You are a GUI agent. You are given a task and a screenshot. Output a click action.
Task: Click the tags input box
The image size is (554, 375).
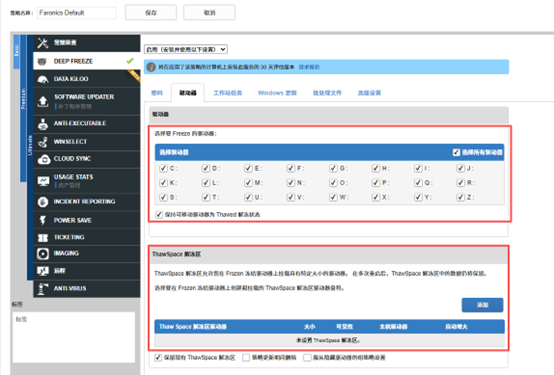tap(74, 337)
